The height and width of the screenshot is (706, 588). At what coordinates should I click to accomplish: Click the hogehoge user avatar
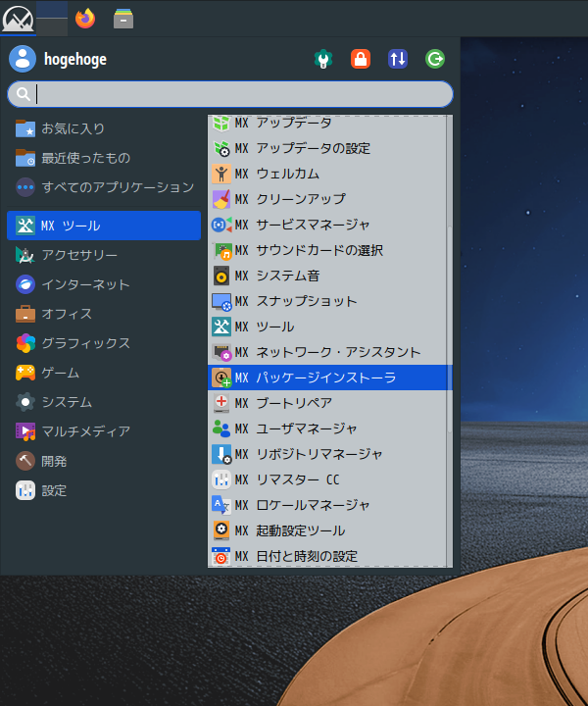pyautogui.click(x=23, y=59)
